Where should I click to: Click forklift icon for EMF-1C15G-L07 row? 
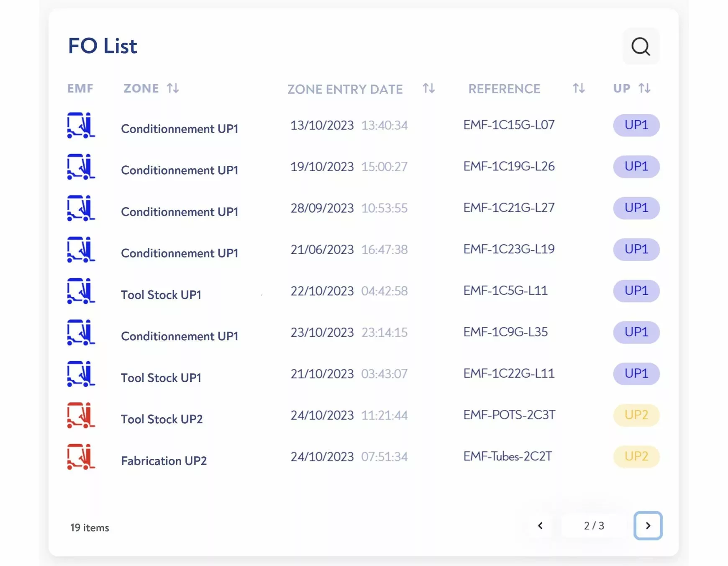tap(81, 125)
